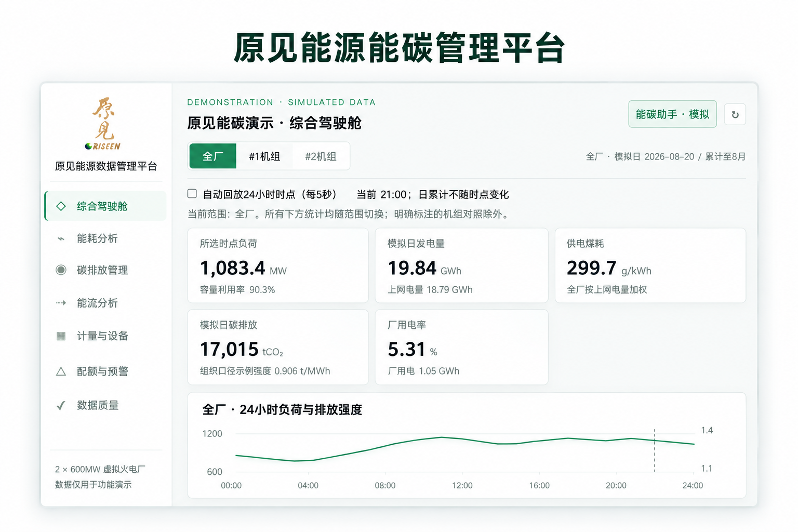Click the 全厂 · 24小时负荷与排放强度 chart title
798x532 pixels.
coord(282,410)
